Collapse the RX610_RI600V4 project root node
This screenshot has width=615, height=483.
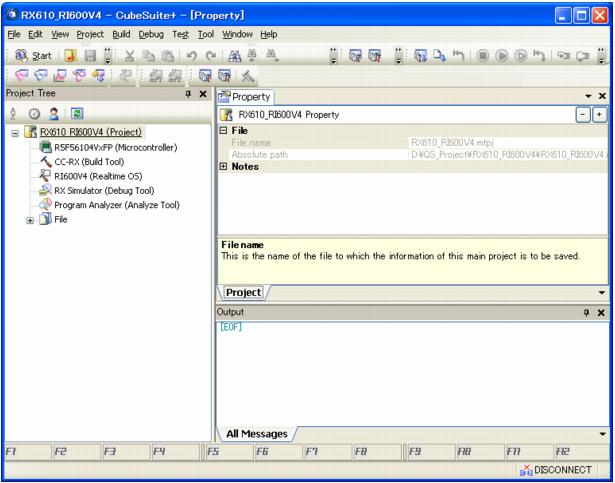pyautogui.click(x=13, y=132)
